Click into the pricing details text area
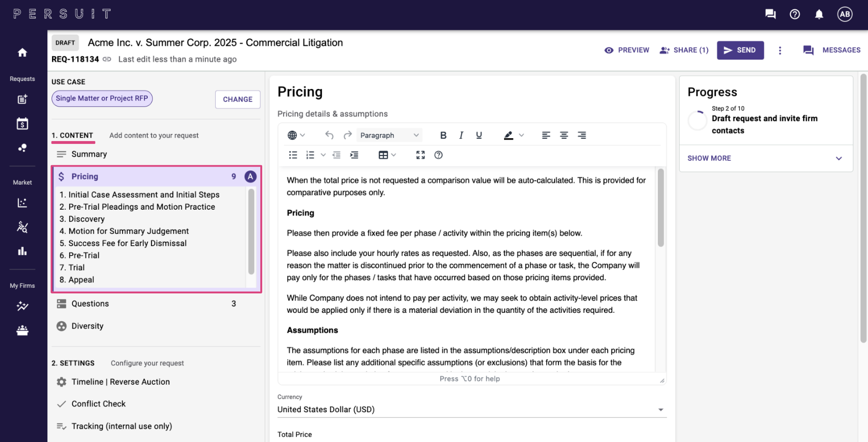 click(467, 269)
